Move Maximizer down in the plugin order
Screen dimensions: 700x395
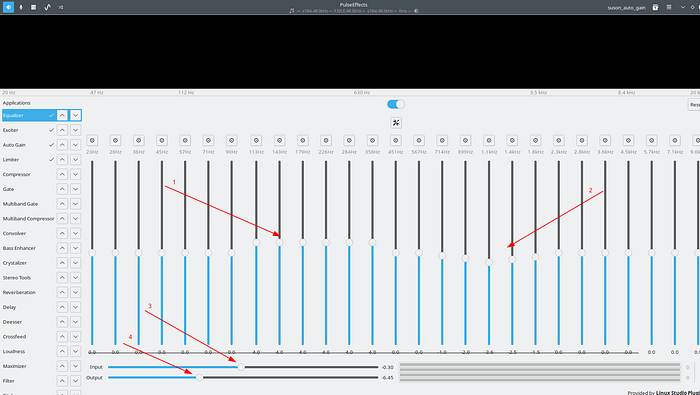pyautogui.click(x=75, y=366)
